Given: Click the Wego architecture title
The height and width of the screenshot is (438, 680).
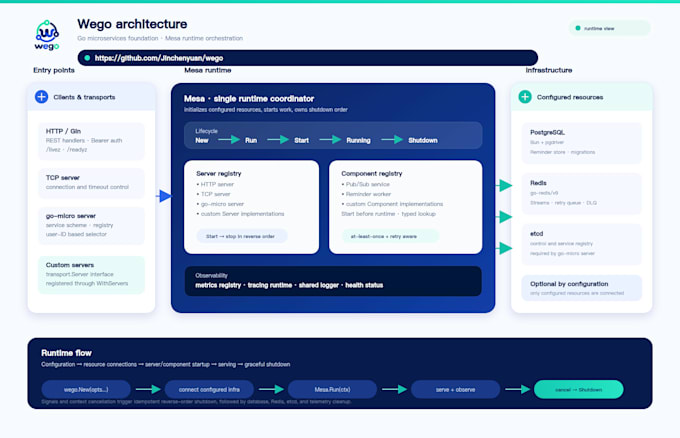Looking at the screenshot, I should point(132,24).
